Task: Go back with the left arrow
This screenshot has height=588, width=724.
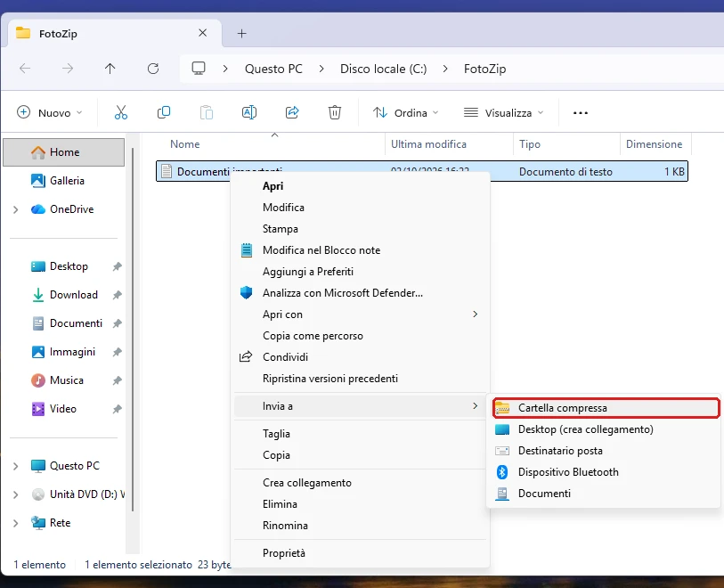Action: (x=25, y=69)
